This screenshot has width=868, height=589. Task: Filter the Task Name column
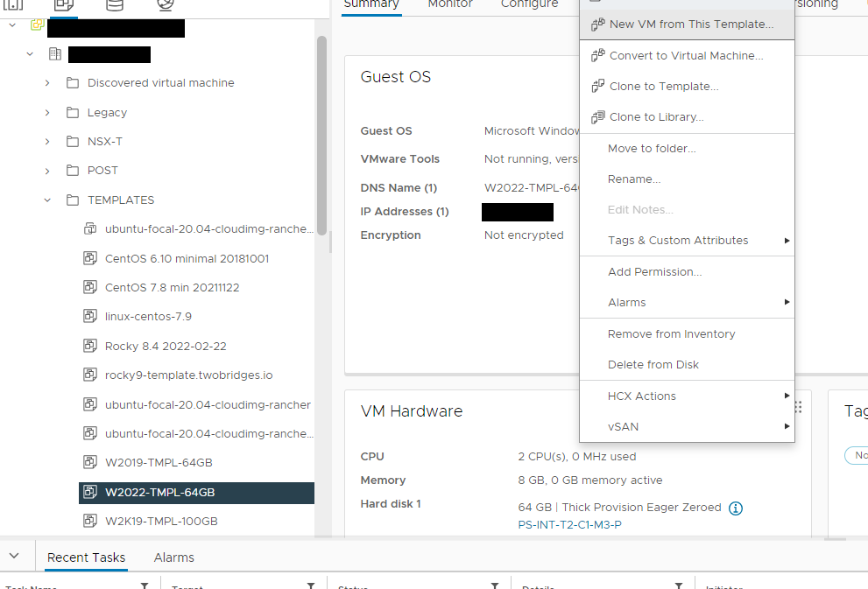[x=145, y=585]
